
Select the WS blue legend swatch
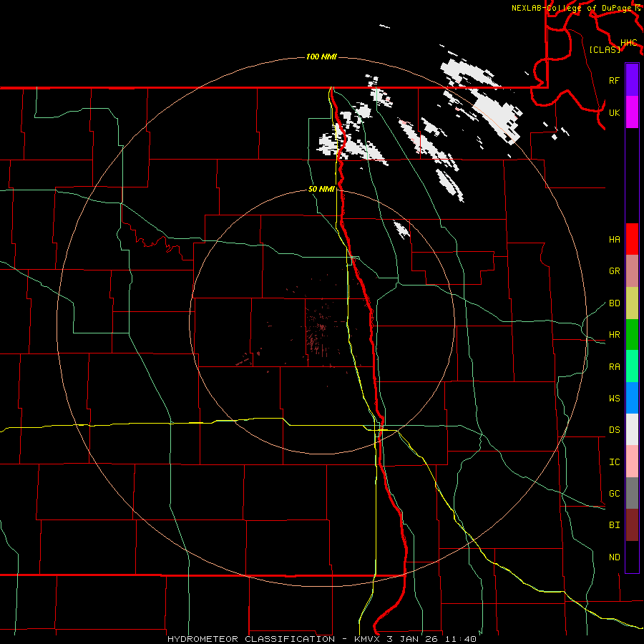click(632, 398)
